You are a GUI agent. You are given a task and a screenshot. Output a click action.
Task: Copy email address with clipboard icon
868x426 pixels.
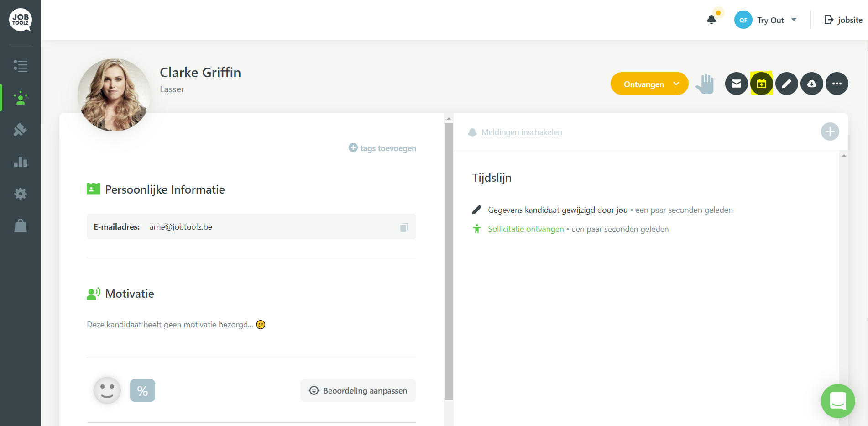(x=404, y=227)
